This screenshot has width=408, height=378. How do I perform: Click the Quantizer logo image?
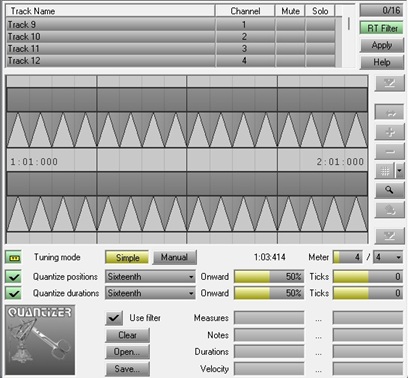pos(40,340)
